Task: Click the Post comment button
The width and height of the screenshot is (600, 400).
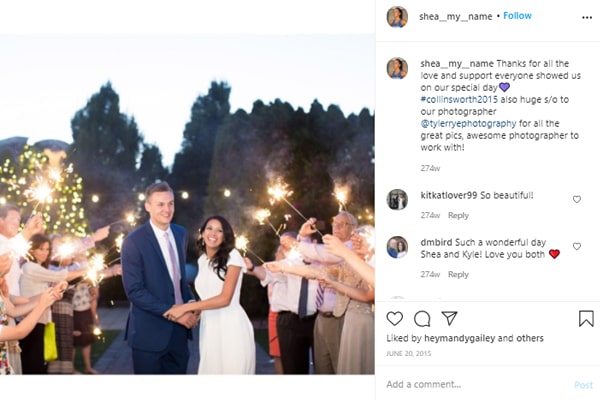Action: click(x=583, y=385)
